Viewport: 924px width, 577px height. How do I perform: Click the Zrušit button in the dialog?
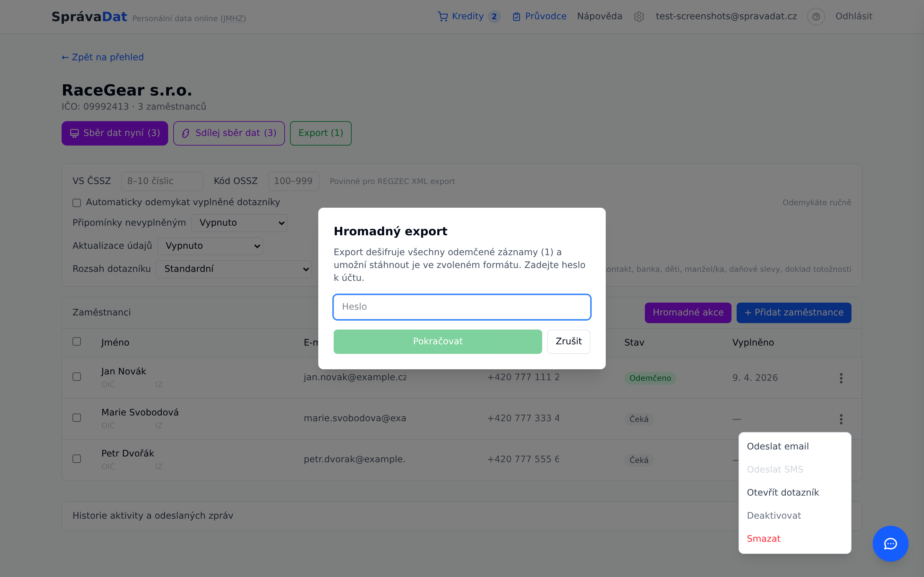click(569, 341)
